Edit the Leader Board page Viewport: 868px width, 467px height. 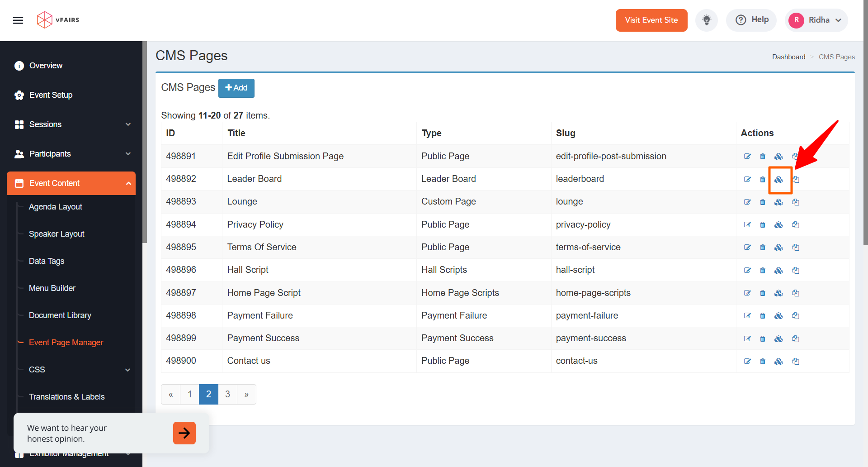click(x=747, y=179)
